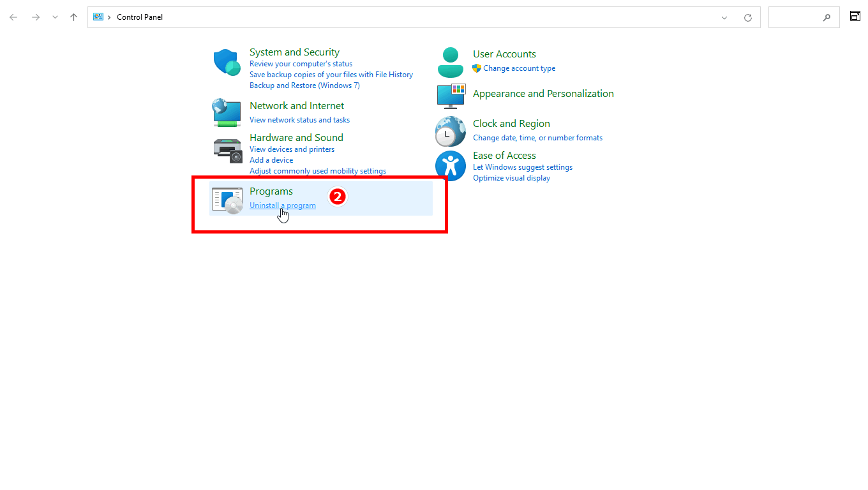Open recent locations dropdown arrow
868x490 pixels.
56,17
